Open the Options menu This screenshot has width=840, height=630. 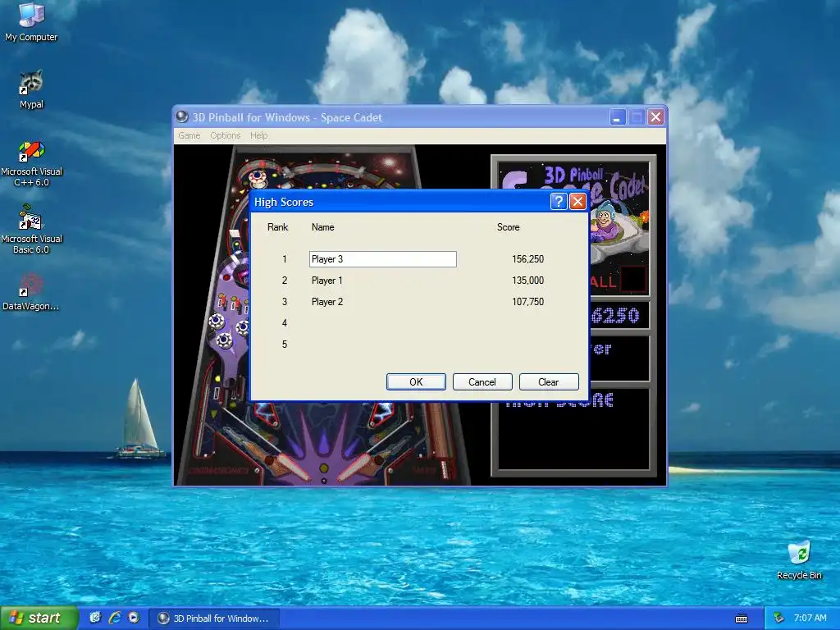(225, 135)
